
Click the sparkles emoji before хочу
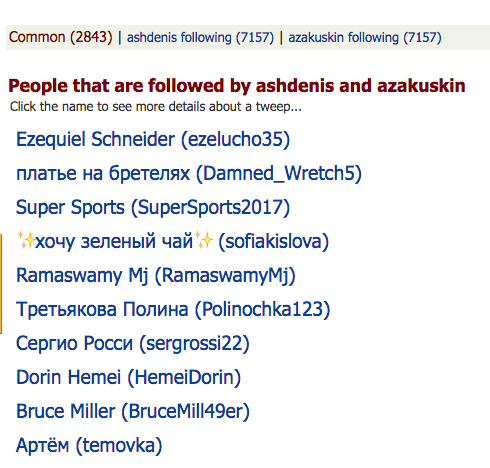coord(26,240)
